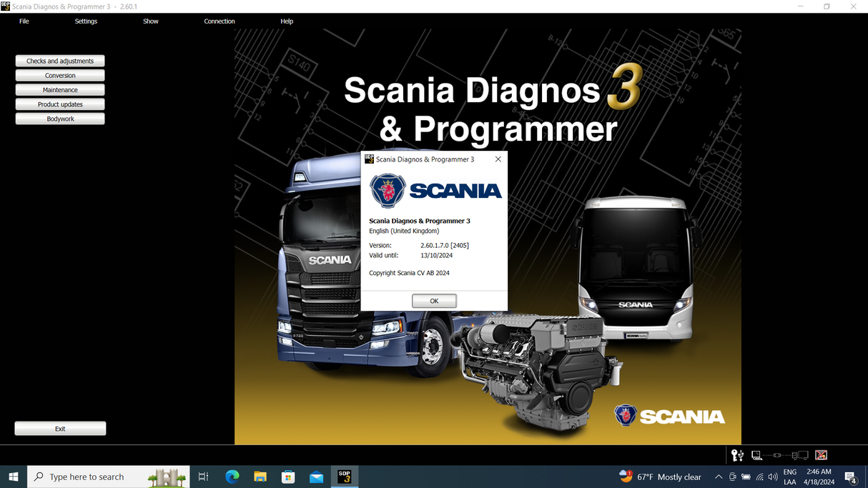The width and height of the screenshot is (868, 488).
Task: Open the Settings menu
Action: click(86, 21)
